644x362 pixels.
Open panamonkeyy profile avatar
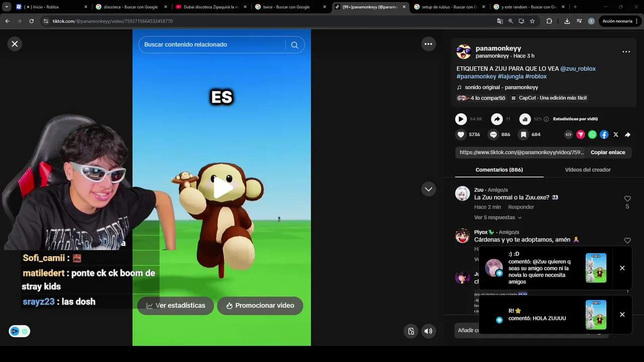click(x=463, y=52)
